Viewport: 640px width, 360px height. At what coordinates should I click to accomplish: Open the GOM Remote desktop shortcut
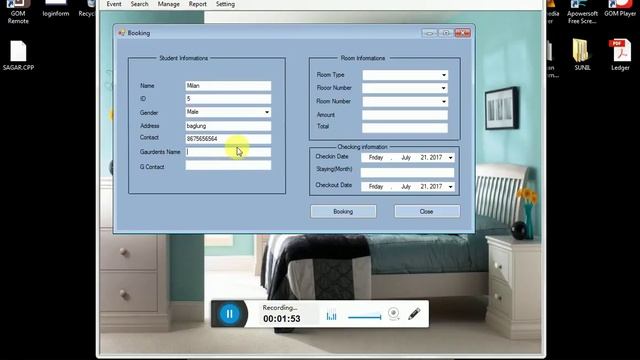coord(18,12)
